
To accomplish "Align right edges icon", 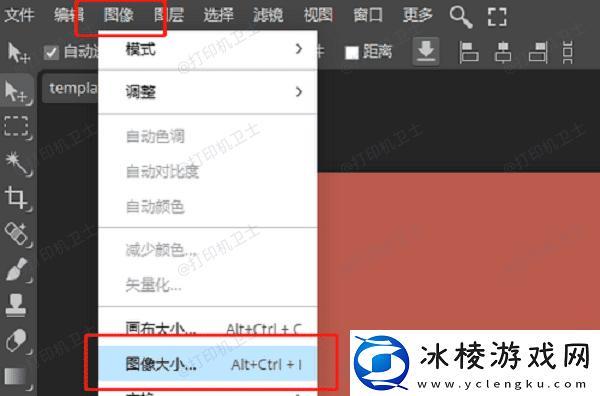I will click(538, 52).
